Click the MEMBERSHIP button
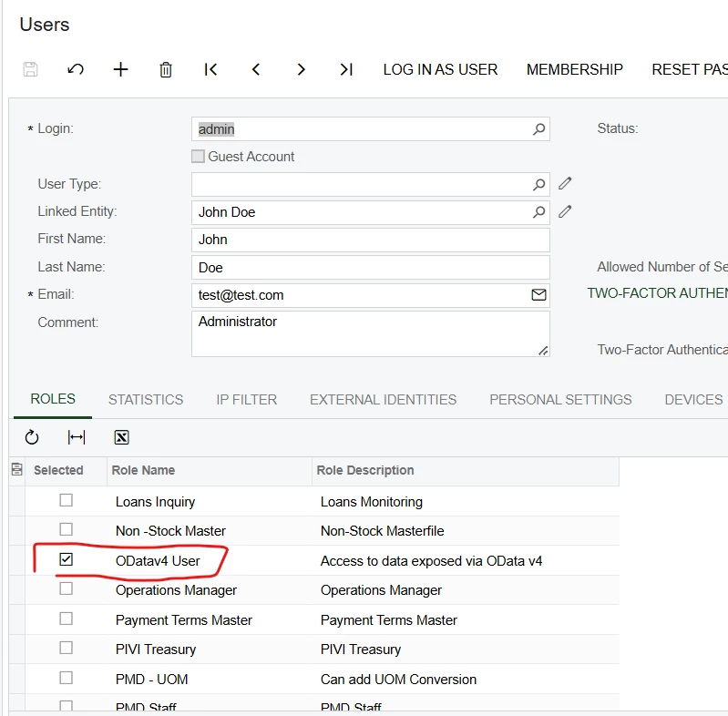728x716 pixels. 574,69
